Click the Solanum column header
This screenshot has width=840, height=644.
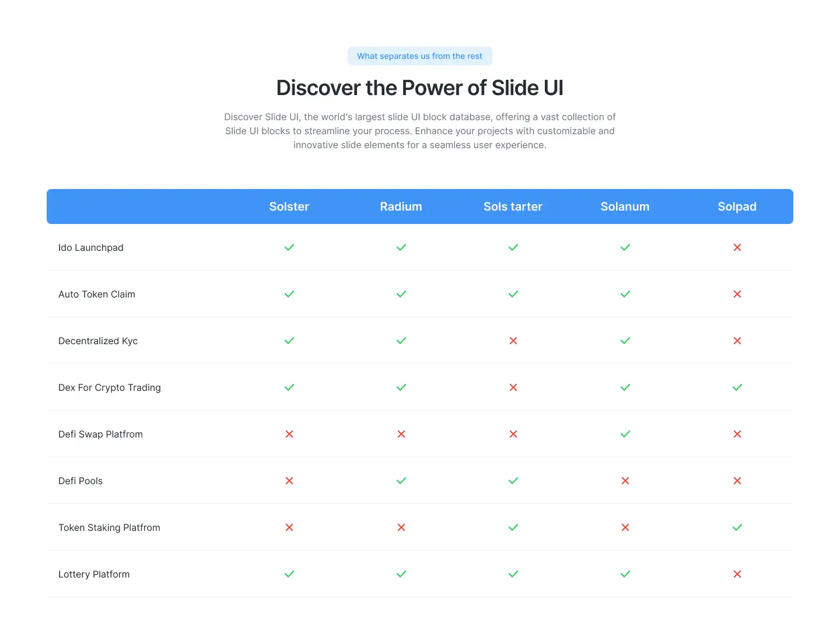625,206
